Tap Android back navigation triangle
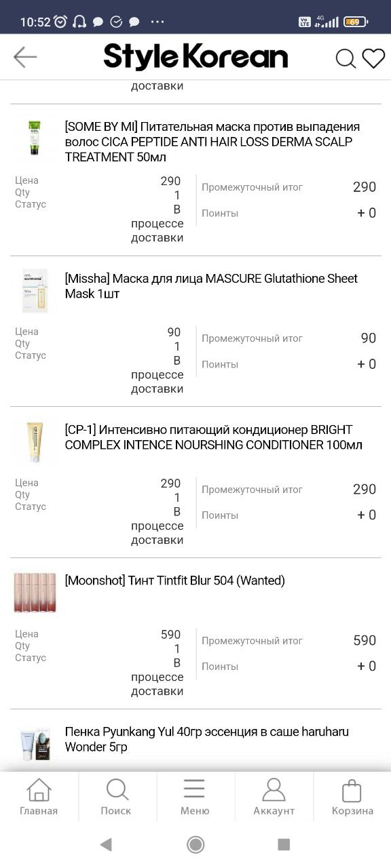This screenshot has height=868, width=391. pos(105,844)
